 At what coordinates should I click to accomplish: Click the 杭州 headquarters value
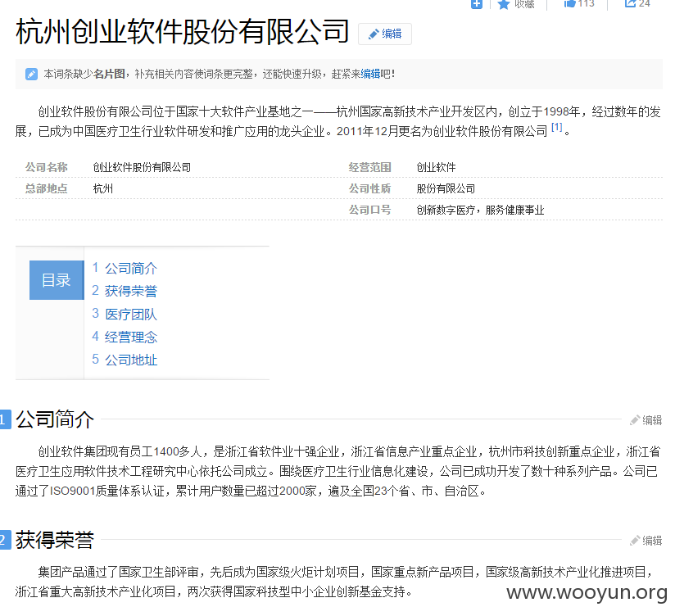103,188
